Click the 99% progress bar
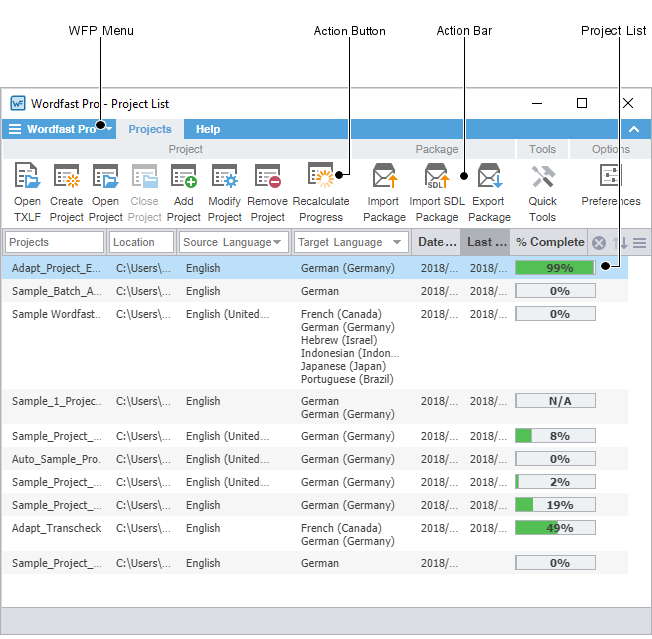 pos(555,268)
